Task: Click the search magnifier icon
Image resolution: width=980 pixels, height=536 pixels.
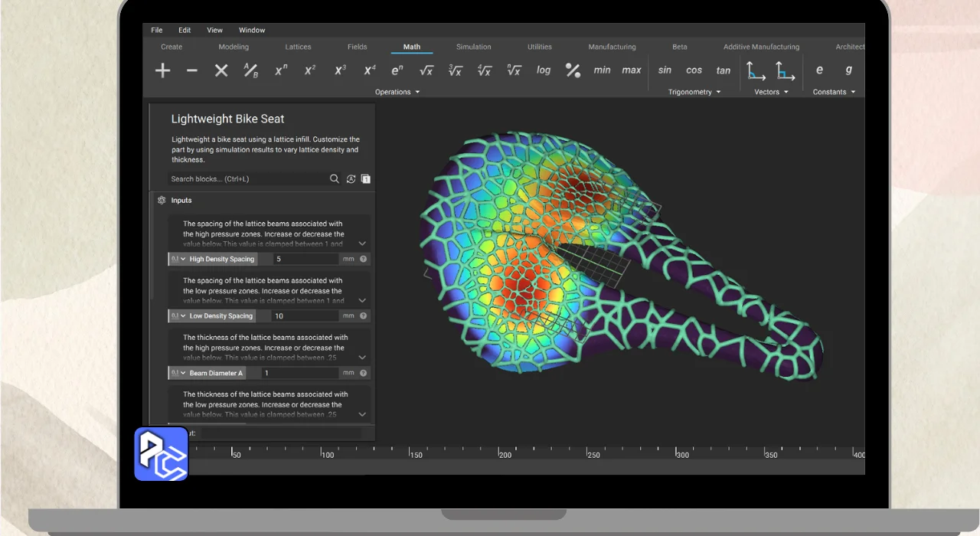Action: coord(335,179)
